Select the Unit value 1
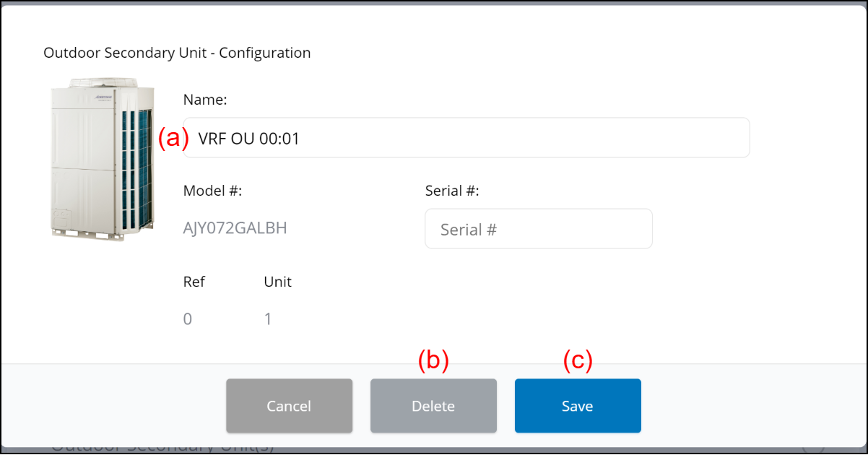868x455 pixels. (268, 318)
